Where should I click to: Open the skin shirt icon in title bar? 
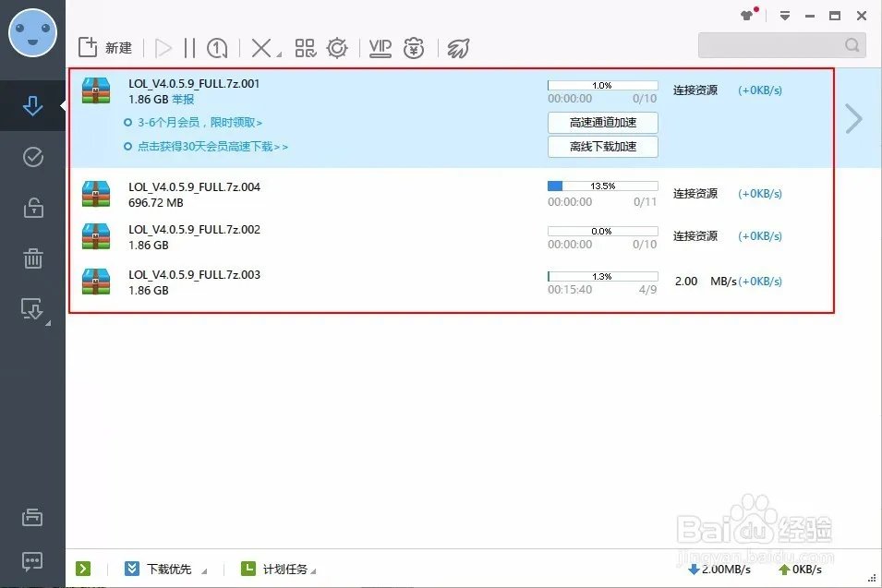pyautogui.click(x=747, y=15)
